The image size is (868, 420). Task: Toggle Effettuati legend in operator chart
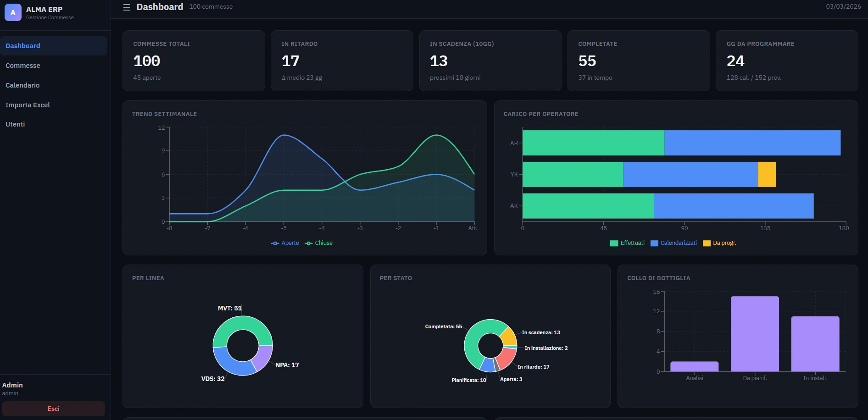pos(627,243)
